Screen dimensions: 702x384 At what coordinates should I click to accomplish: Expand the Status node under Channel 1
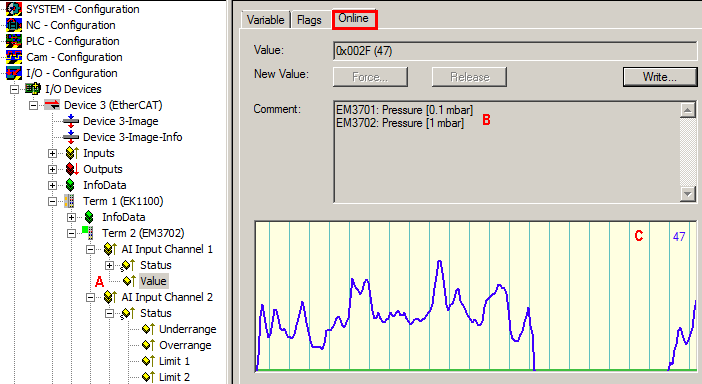pos(109,265)
